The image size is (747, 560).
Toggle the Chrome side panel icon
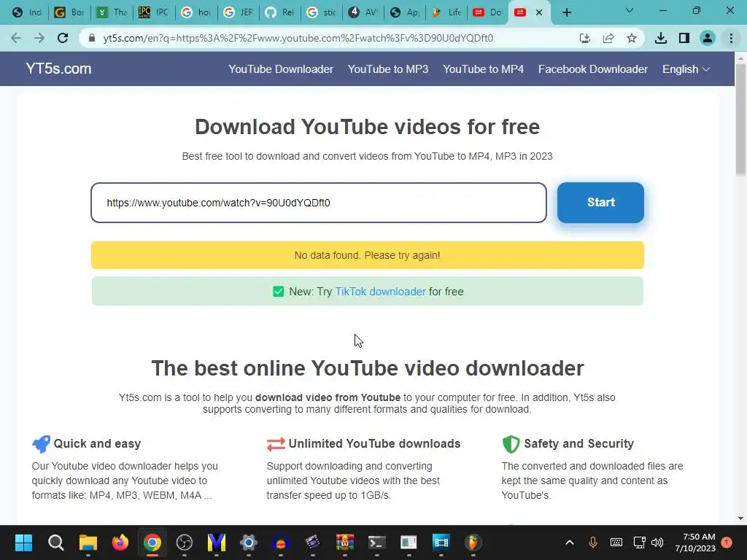(684, 38)
